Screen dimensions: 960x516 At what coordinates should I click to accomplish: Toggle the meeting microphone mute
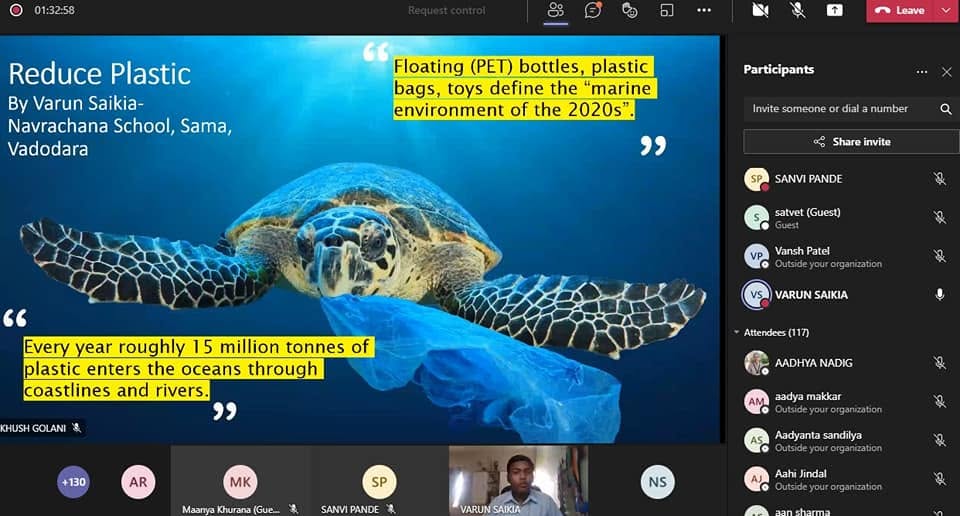[x=797, y=10]
